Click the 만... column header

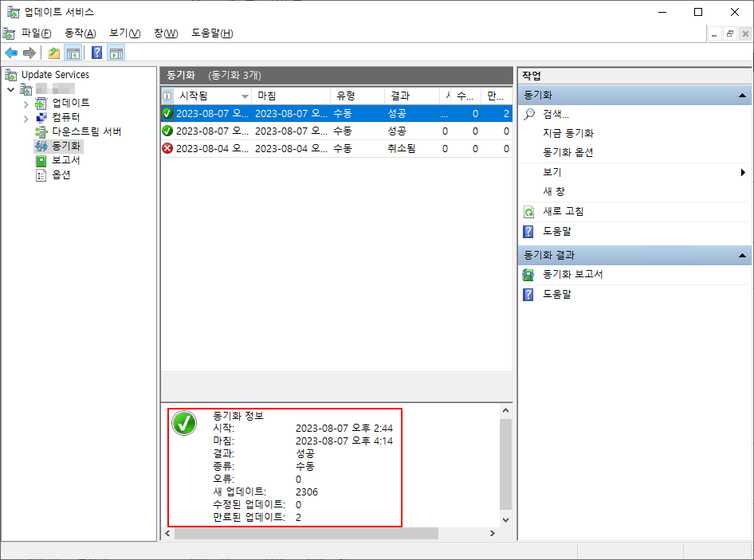(497, 96)
